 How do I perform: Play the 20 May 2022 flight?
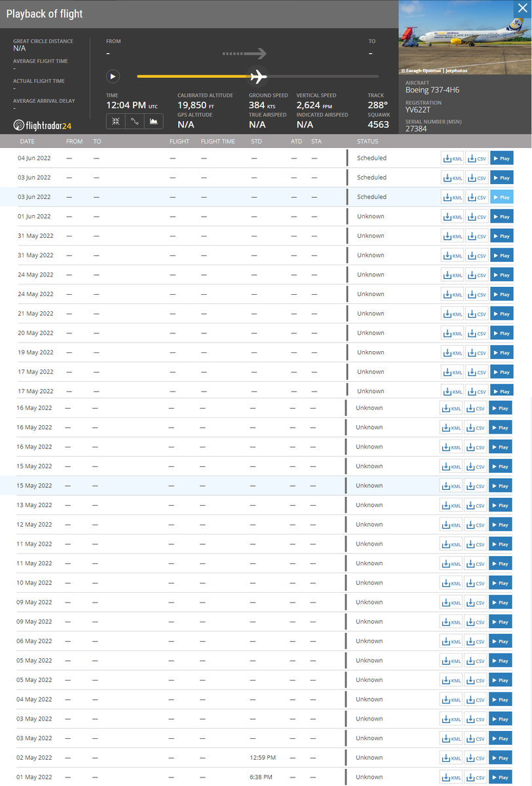coord(501,333)
